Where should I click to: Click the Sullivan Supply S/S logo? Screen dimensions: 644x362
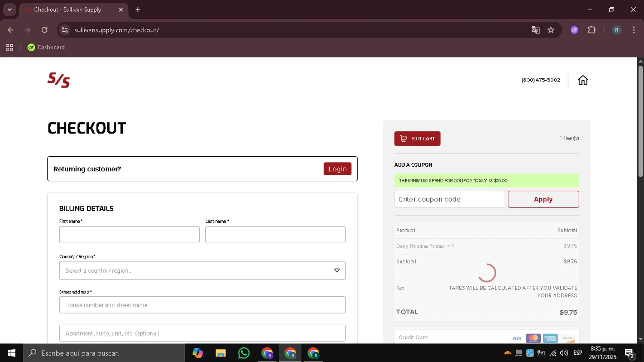pyautogui.click(x=58, y=80)
